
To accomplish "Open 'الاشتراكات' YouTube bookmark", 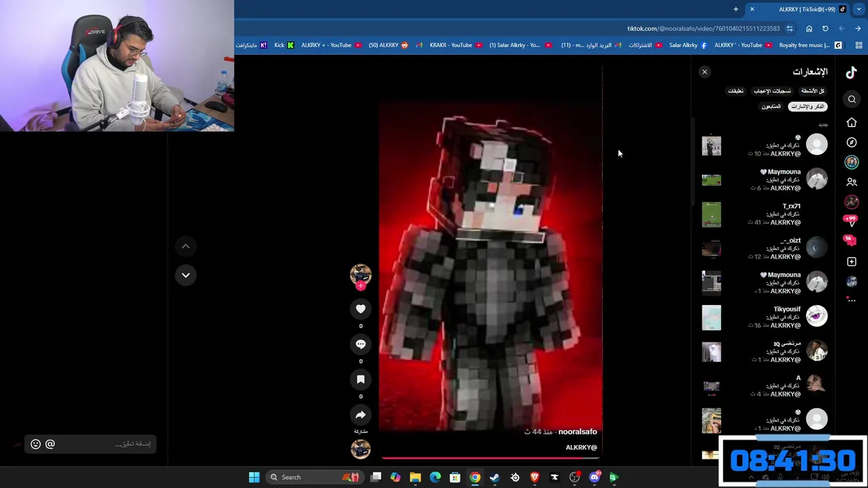I will click(x=646, y=45).
